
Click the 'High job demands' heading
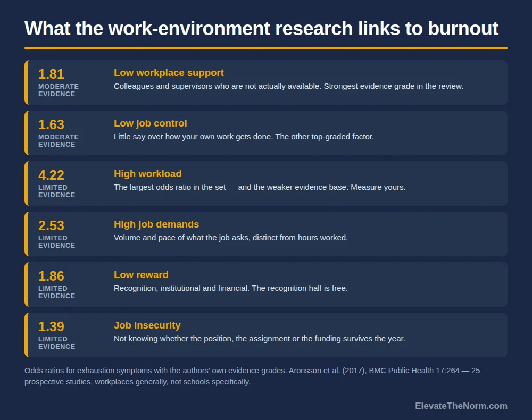pyautogui.click(x=156, y=224)
